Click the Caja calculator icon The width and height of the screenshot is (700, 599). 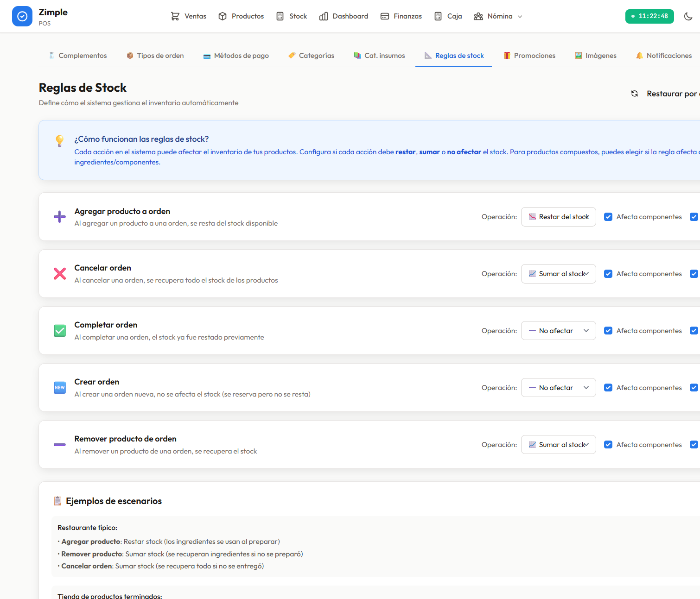(438, 16)
